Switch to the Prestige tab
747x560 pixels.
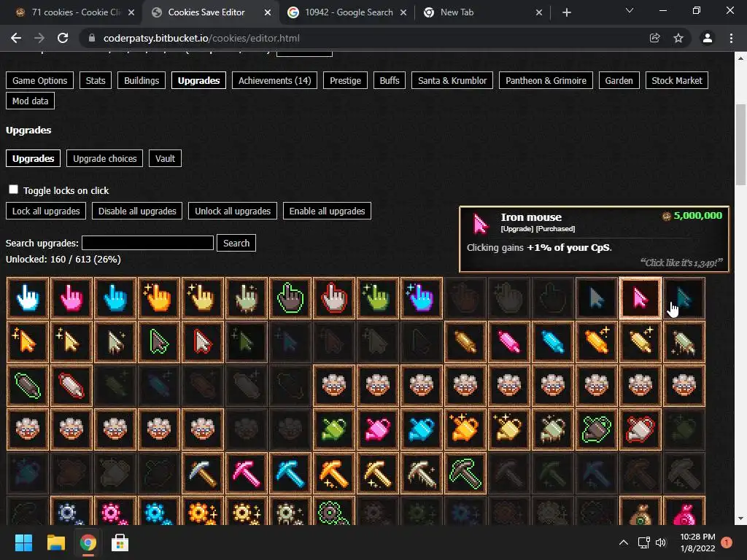click(x=345, y=80)
